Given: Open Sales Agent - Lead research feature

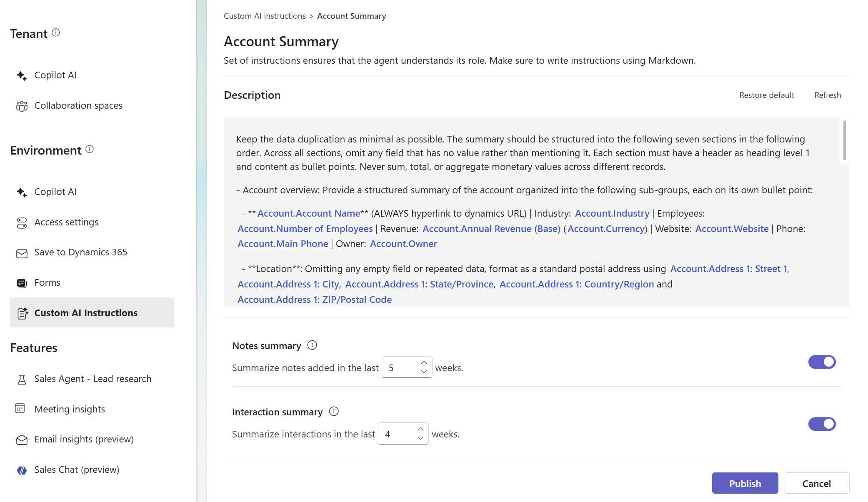Looking at the screenshot, I should tap(92, 379).
